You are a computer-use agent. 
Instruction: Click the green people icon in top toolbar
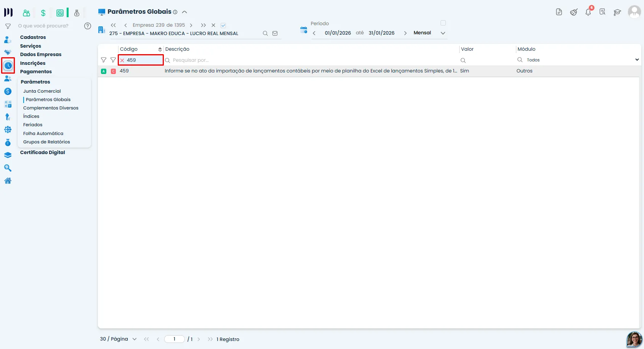pos(26,13)
